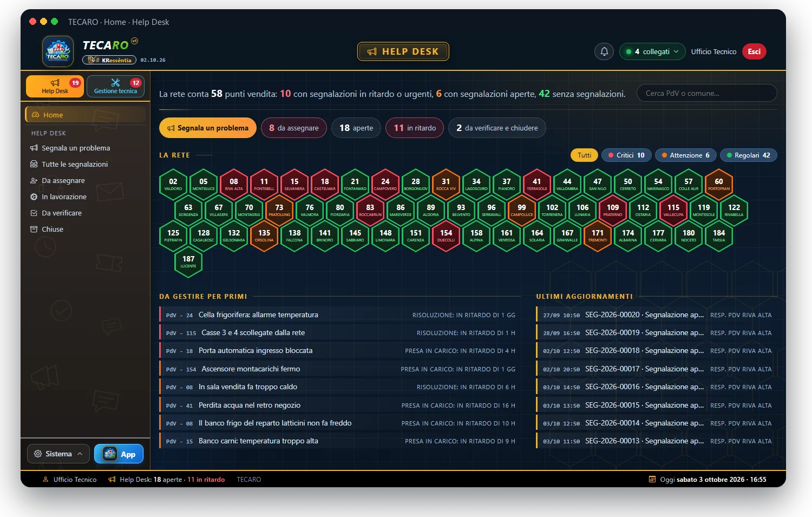Viewport: 812px width, 517px height.
Task: Open Da verificare sidebar item
Action: click(x=85, y=213)
